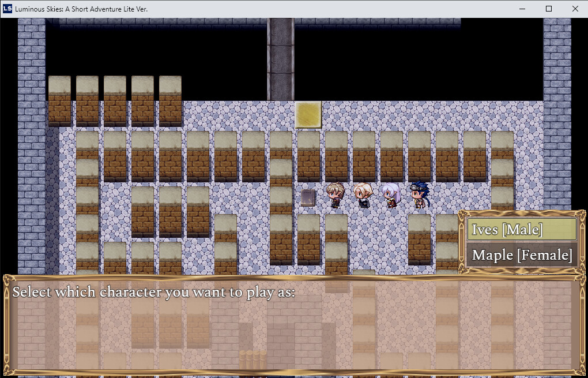588x378 pixels.
Task: Click the blue-haired character wearing goggles
Action: tap(418, 195)
